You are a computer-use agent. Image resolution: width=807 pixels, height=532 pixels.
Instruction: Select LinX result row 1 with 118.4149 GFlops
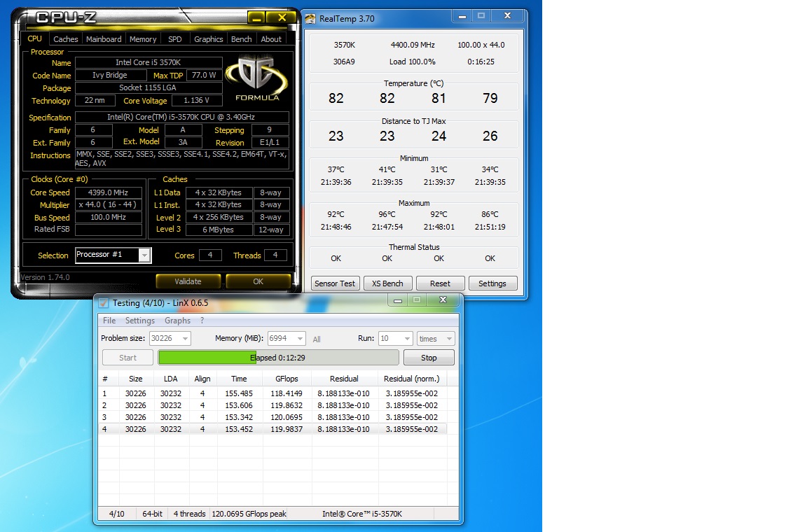pyautogui.click(x=273, y=393)
